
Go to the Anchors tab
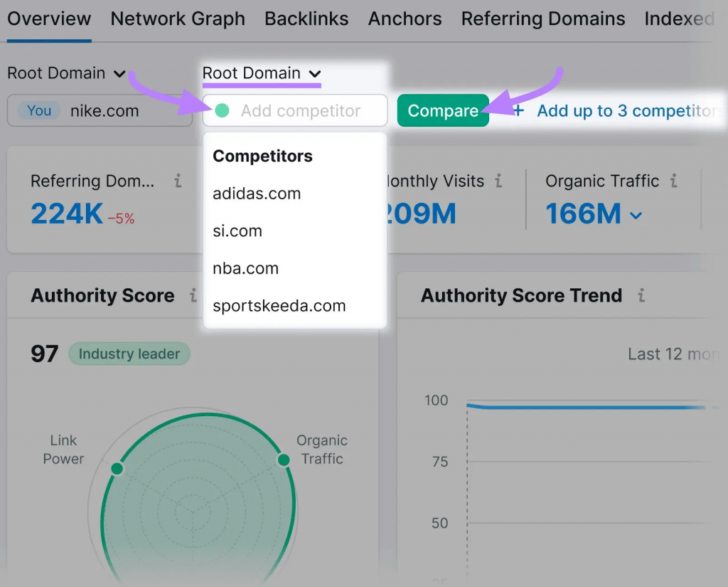(x=405, y=19)
